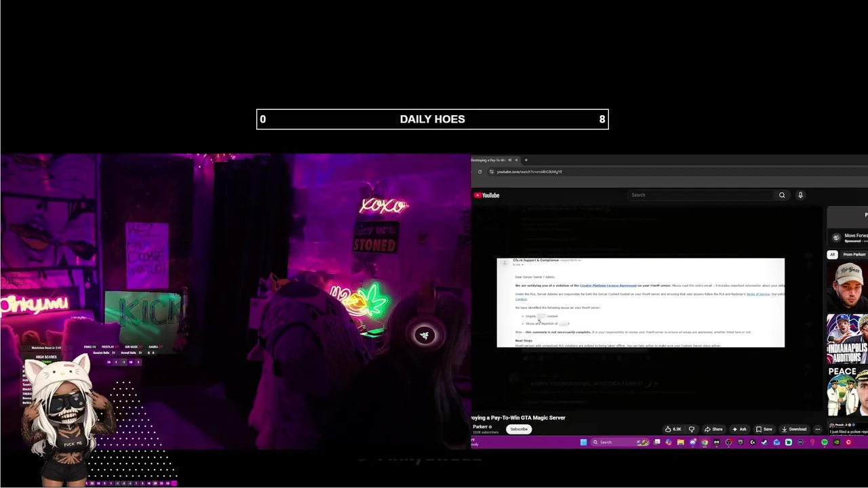
Task: Open Google Chrome from the taskbar
Action: (705, 443)
